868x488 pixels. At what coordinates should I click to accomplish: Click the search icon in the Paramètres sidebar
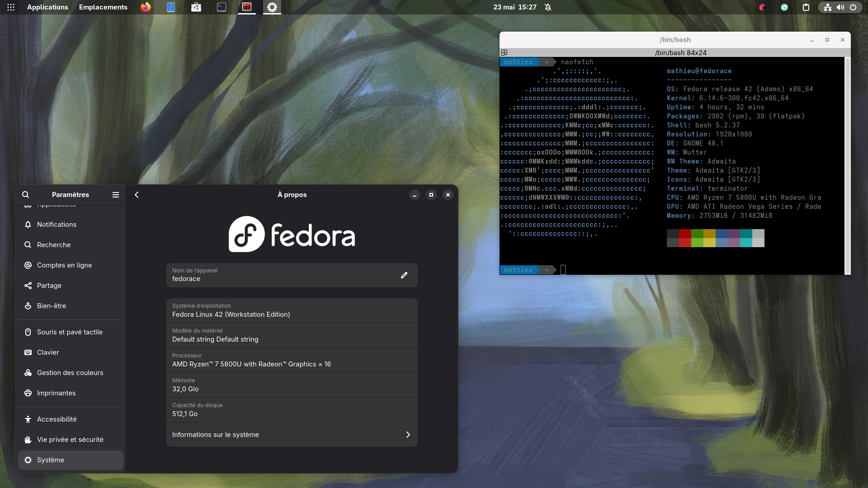(x=26, y=195)
